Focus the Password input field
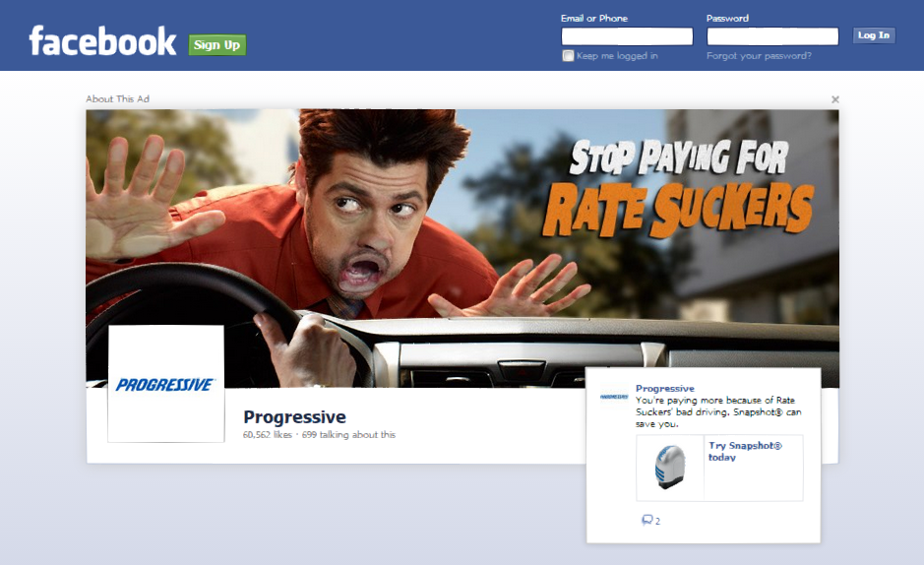Viewport: 924px width, 565px height. point(772,36)
